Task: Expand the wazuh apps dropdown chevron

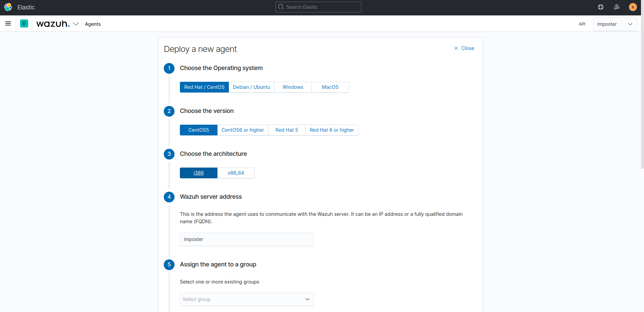Action: (x=76, y=24)
